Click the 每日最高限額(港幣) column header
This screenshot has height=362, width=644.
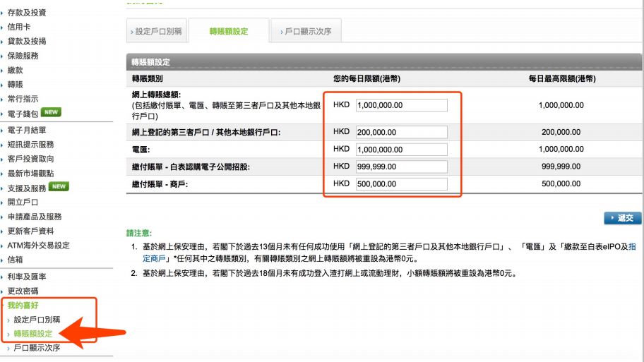point(562,78)
